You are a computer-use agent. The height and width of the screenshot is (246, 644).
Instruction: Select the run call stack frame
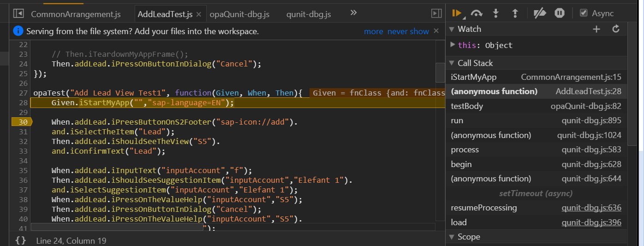[x=536, y=120]
